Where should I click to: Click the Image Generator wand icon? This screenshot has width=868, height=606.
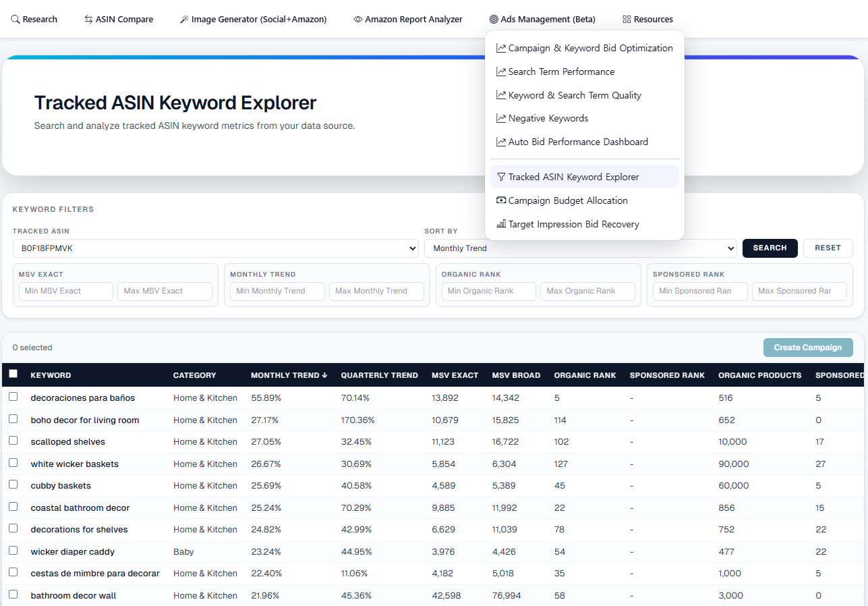pyautogui.click(x=184, y=20)
